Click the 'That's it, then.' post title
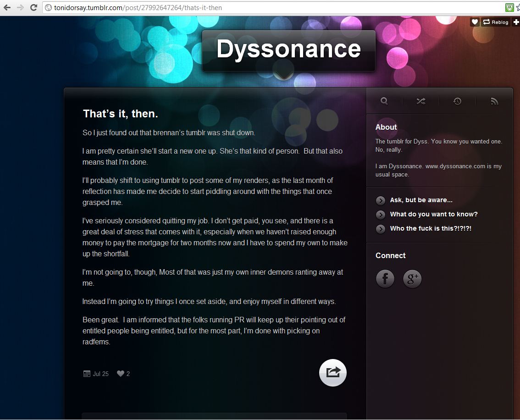Viewport: 520px width, 420px height. [120, 114]
